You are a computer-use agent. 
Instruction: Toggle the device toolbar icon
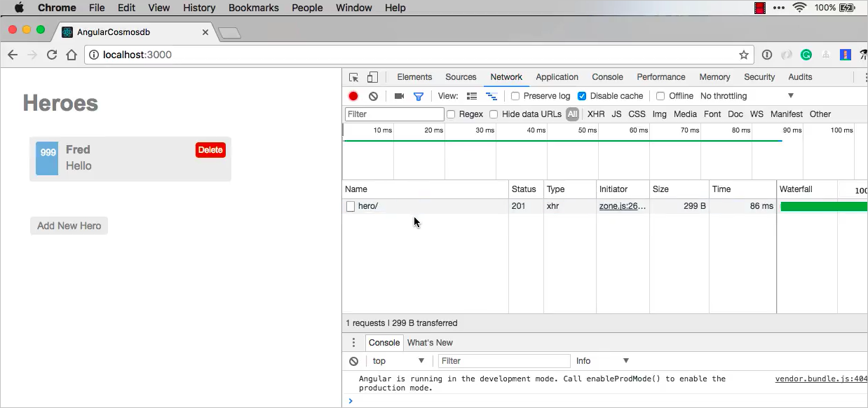tap(372, 76)
